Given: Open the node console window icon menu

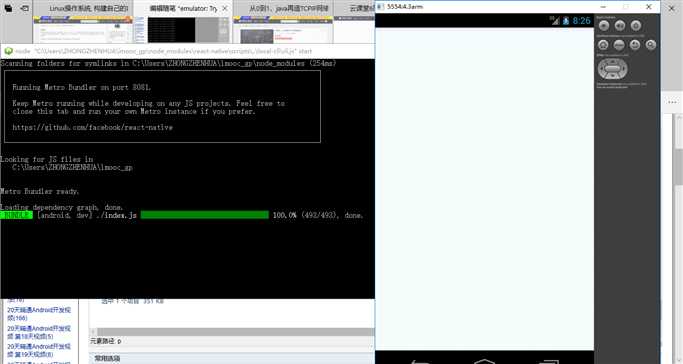Looking at the screenshot, I should [8, 51].
